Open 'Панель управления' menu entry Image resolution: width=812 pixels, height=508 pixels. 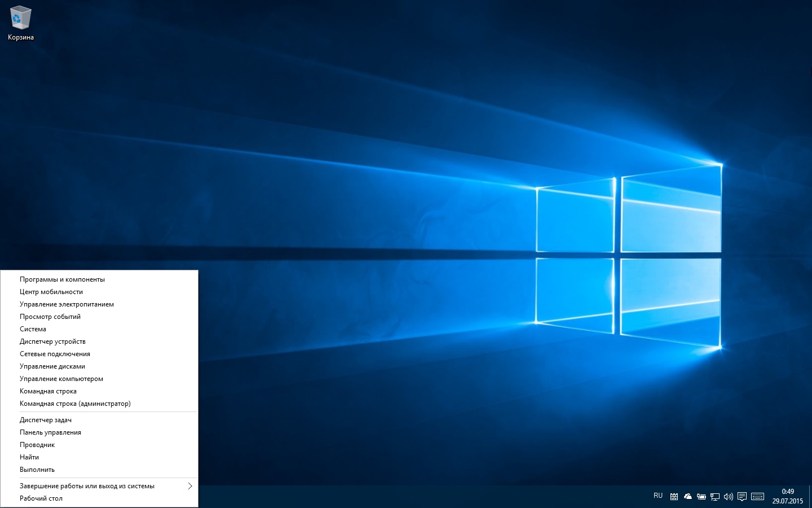50,432
